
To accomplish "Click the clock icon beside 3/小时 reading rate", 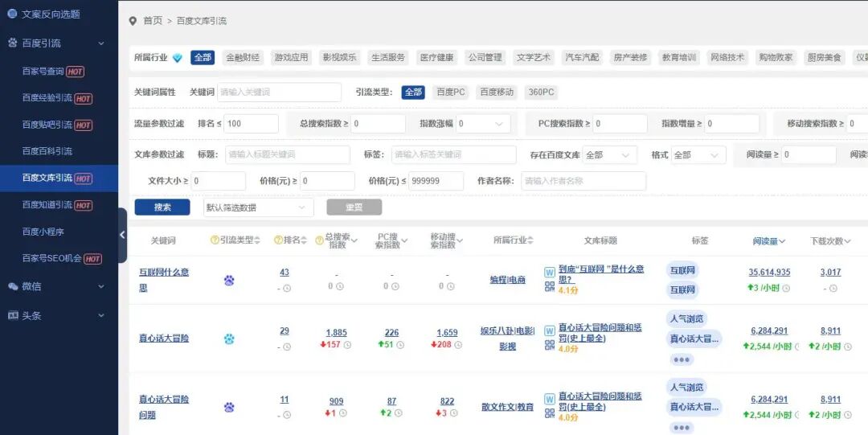I will click(786, 288).
